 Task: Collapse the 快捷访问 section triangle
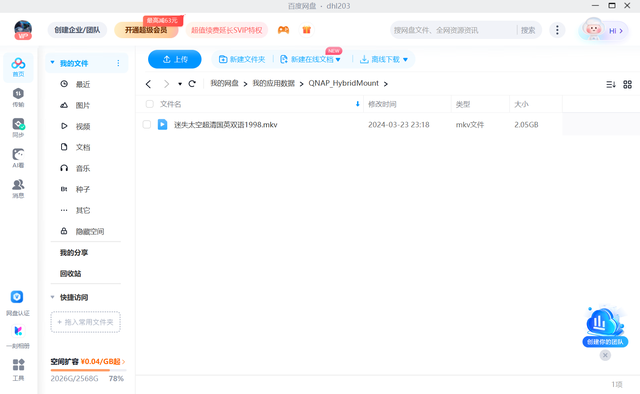pyautogui.click(x=52, y=297)
